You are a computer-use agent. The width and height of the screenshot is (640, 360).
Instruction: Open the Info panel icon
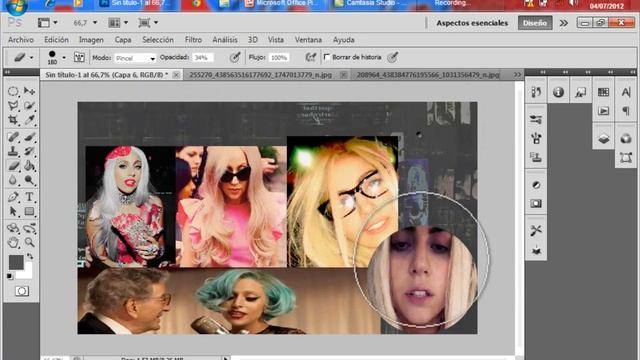pos(558,92)
